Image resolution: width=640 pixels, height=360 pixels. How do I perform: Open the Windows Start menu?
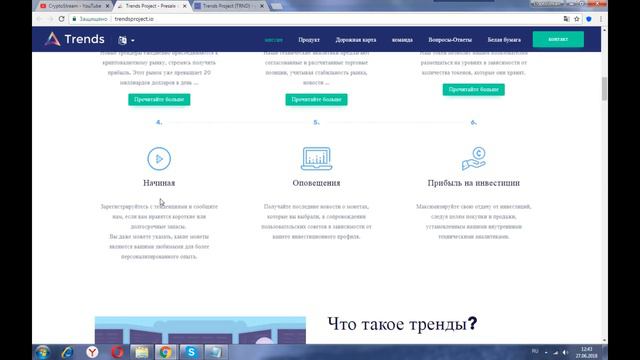42,352
